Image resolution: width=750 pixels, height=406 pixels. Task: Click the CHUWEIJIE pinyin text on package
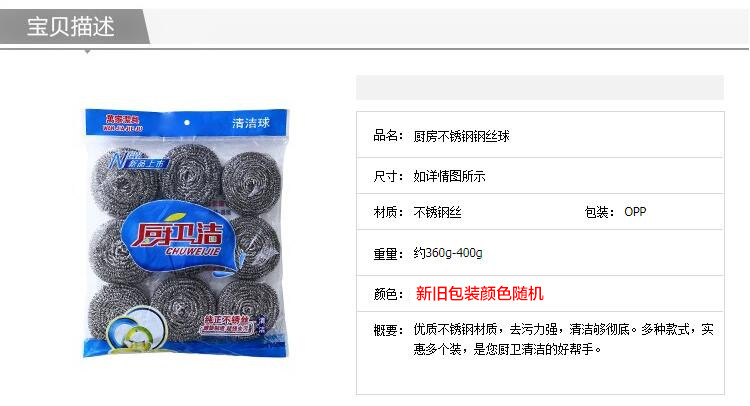(x=193, y=252)
